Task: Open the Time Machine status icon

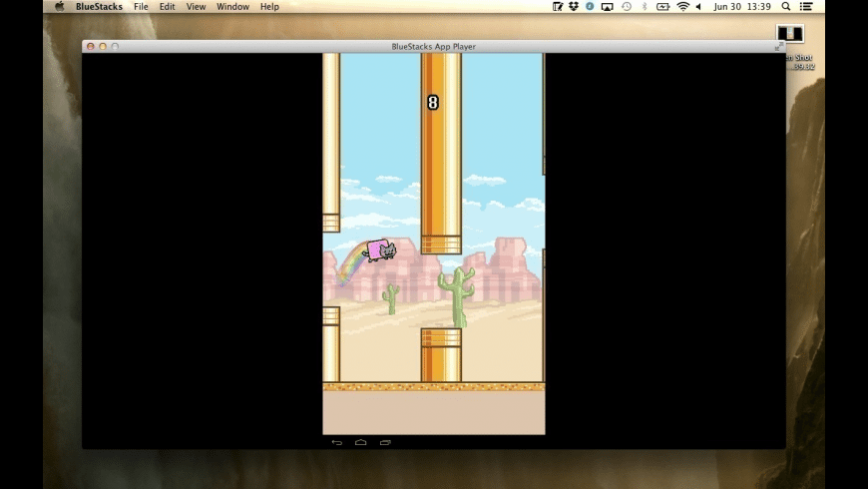Action: click(x=627, y=7)
